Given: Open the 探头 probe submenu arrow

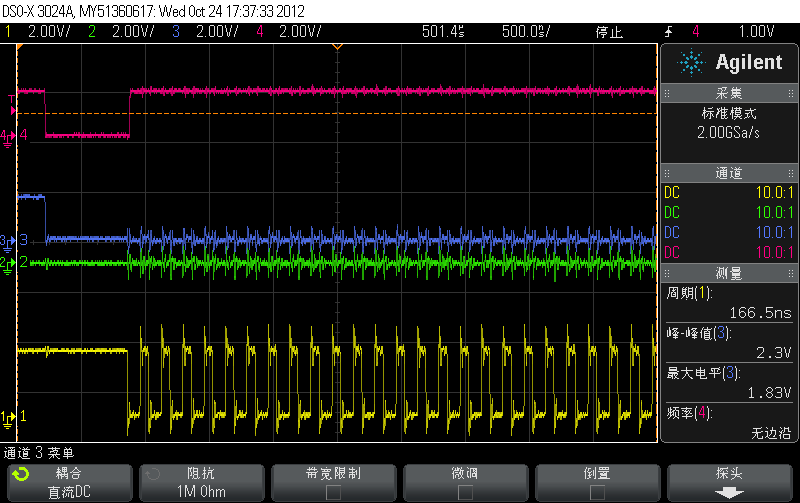Looking at the screenshot, I should tap(730, 493).
